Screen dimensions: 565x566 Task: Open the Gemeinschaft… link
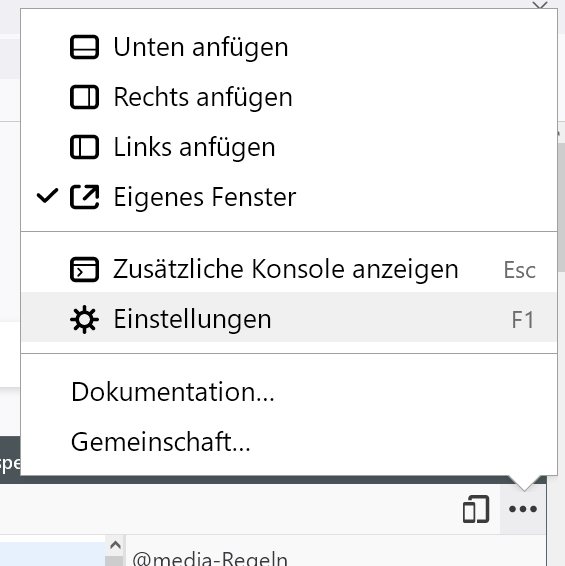[289, 441]
